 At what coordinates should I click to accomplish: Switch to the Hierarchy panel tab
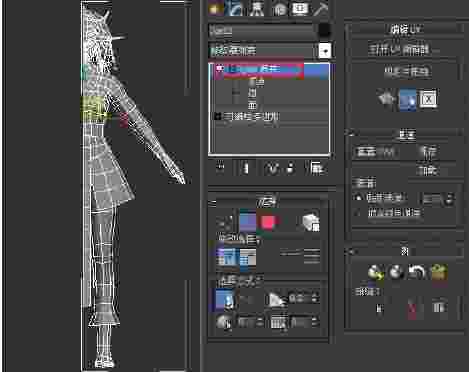[x=257, y=8]
